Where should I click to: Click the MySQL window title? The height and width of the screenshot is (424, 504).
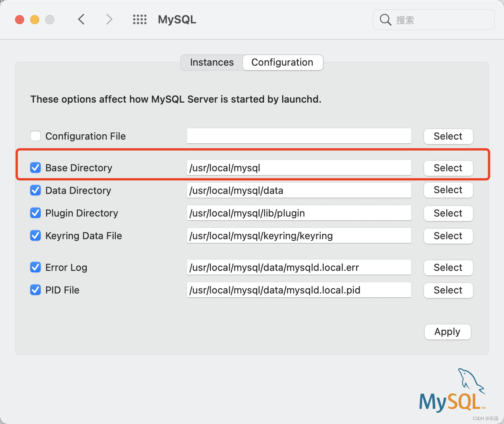[177, 20]
